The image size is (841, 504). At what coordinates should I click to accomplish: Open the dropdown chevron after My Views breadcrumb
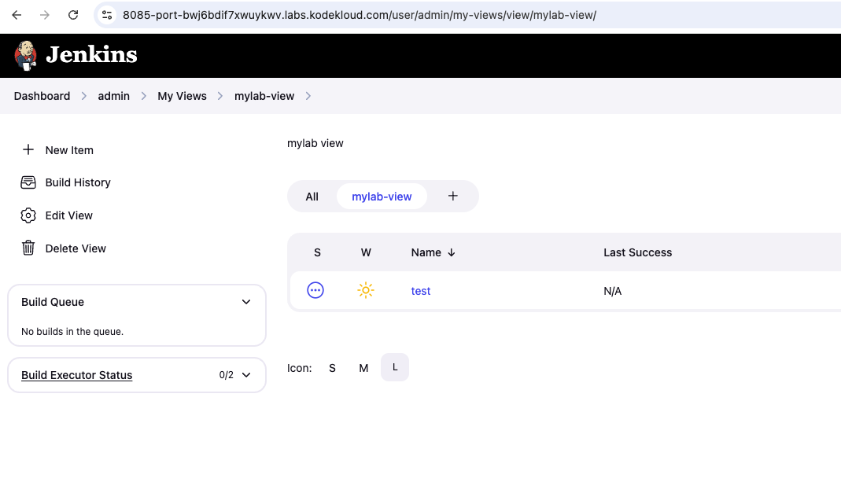pyautogui.click(x=220, y=96)
